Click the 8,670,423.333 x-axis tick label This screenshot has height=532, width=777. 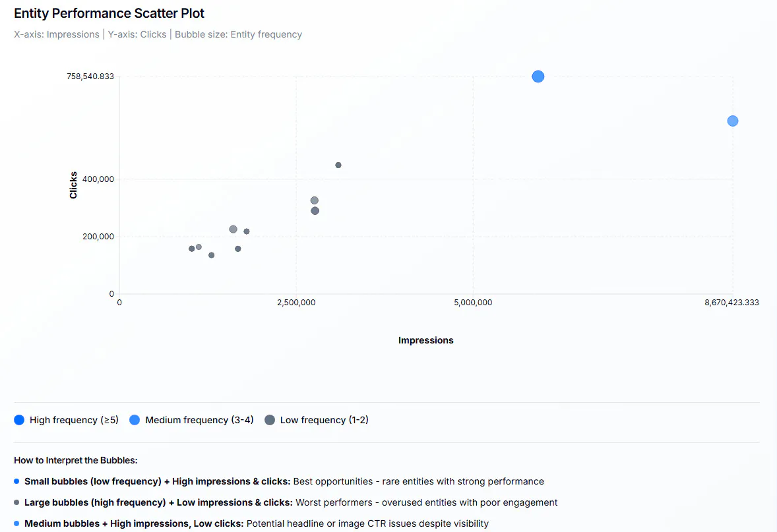(x=731, y=303)
